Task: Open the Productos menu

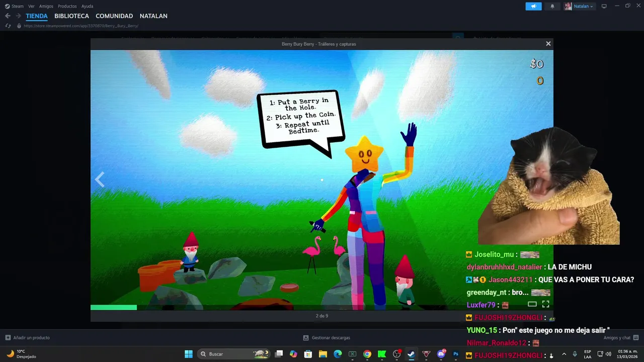Action: (x=67, y=6)
